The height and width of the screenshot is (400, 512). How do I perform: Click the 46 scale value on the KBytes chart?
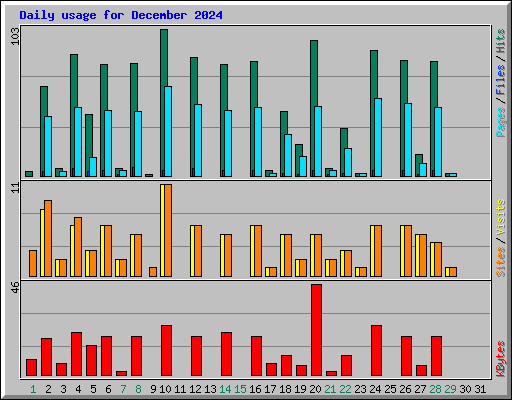tap(15, 288)
